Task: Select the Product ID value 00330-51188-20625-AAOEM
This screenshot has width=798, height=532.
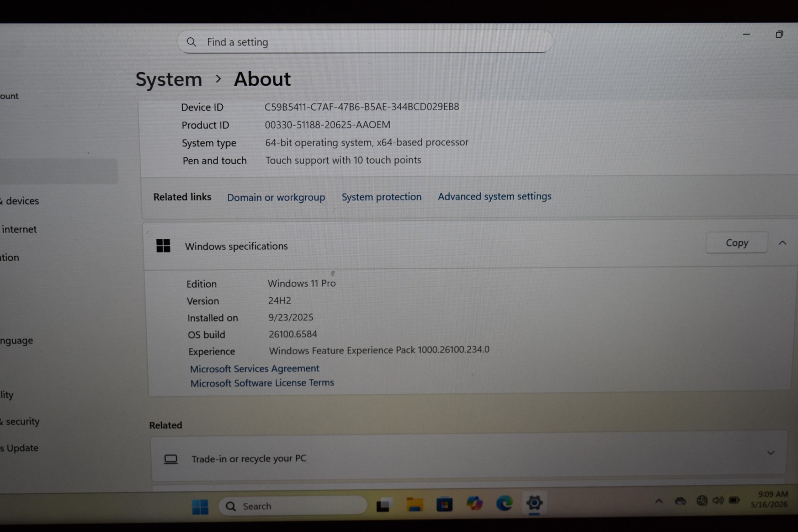Action: 327,125
